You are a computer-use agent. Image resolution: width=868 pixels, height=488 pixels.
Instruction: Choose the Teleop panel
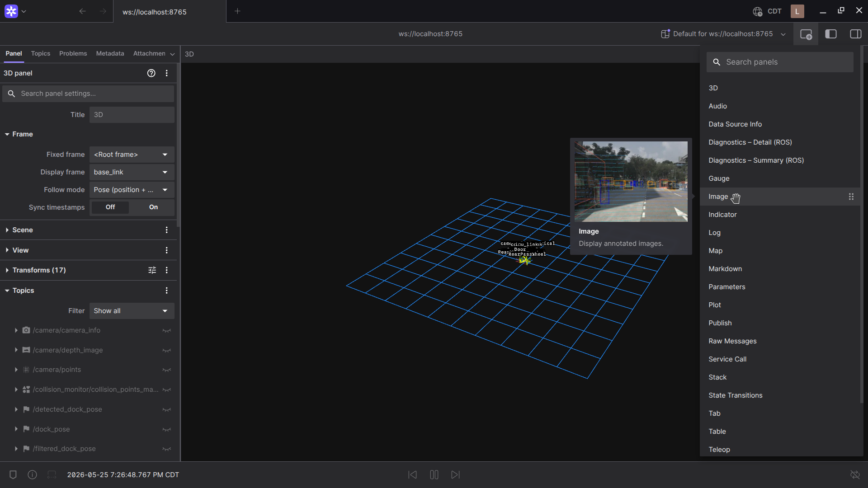(x=780, y=450)
